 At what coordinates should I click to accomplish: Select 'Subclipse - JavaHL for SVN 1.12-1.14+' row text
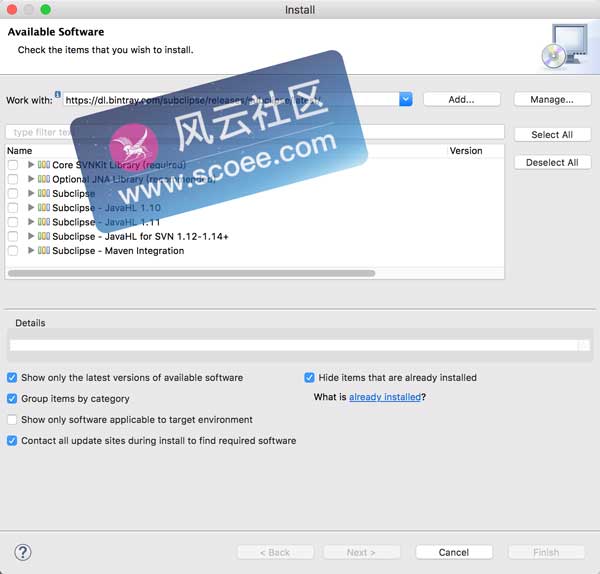click(x=140, y=236)
